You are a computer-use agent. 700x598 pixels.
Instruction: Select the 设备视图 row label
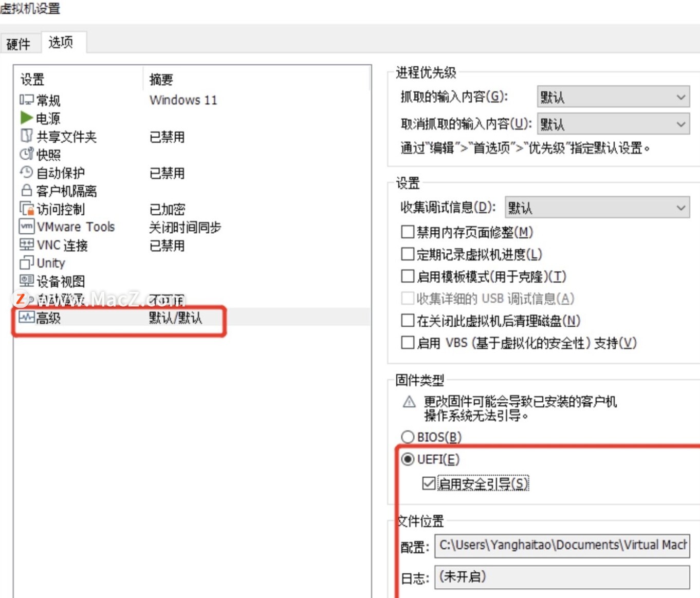tap(61, 282)
